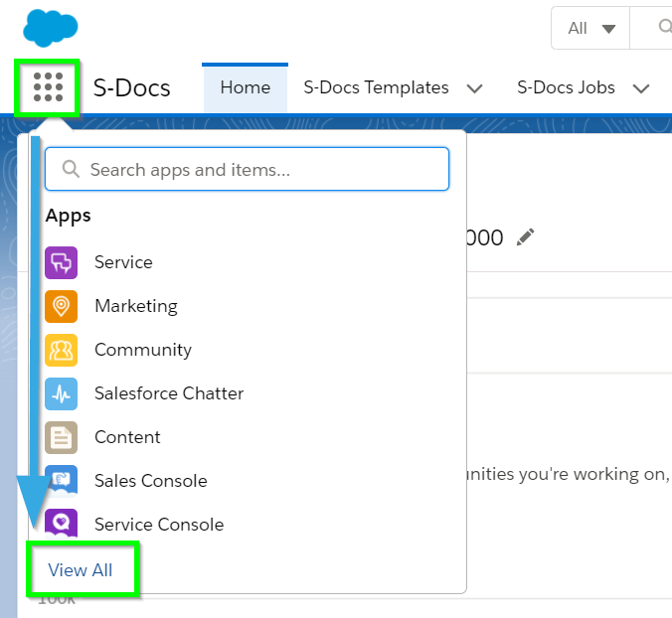Click the magnifier in the app search box

[71, 169]
